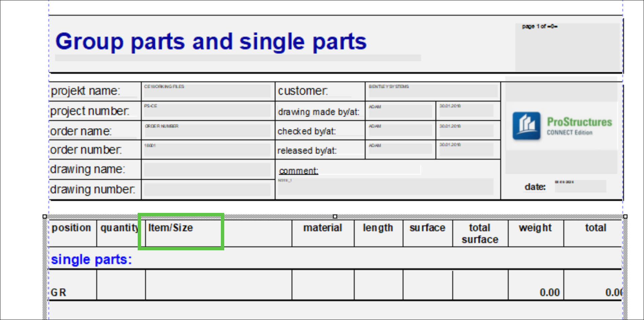Select the "projekt name:" label

(86, 91)
